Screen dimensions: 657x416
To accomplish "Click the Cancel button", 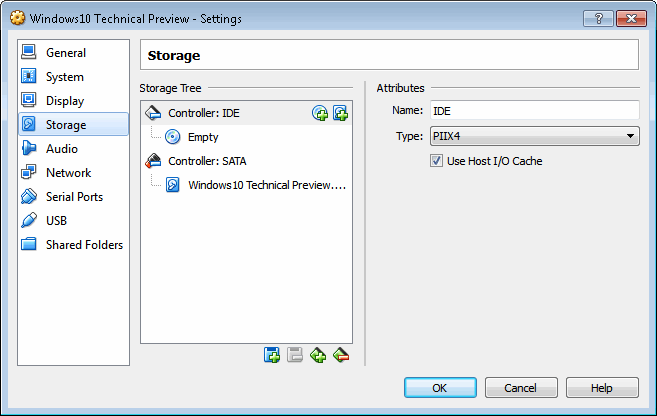I will coord(521,388).
